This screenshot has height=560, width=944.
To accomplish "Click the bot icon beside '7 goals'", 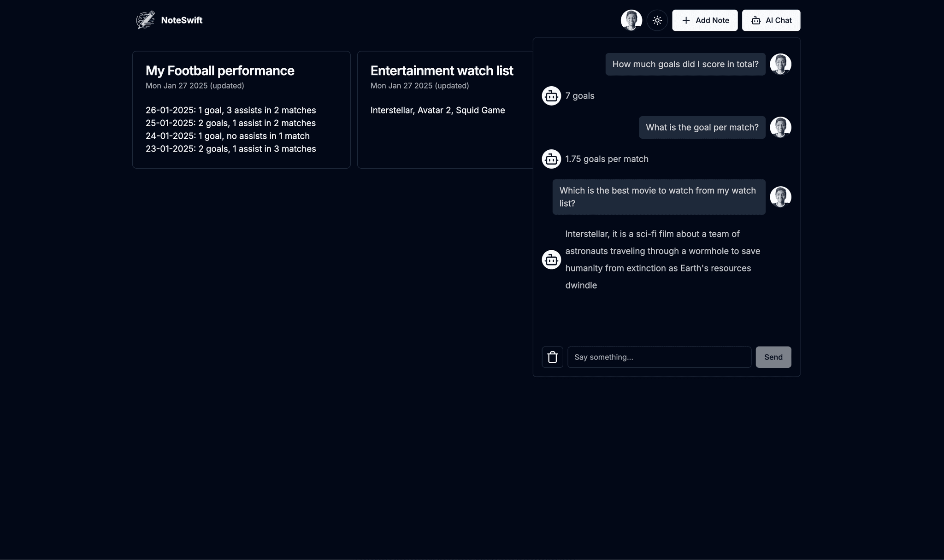I will pyautogui.click(x=551, y=96).
